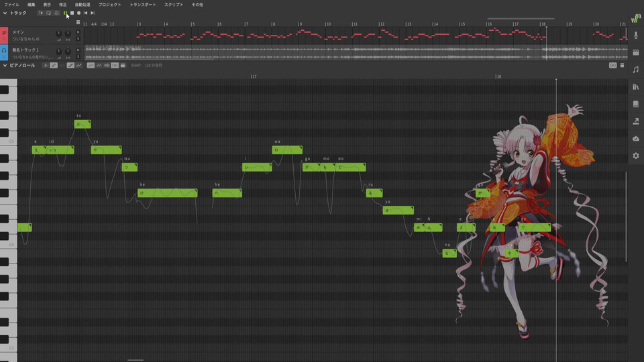The image size is (644, 362).
Task: Toggle the wave-shaped curve display icon
Action: (99, 65)
